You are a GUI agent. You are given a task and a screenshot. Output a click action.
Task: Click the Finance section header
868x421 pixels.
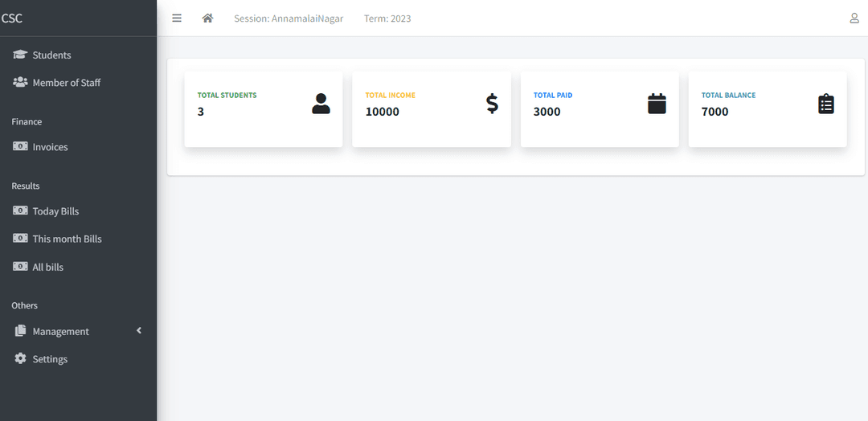pos(27,121)
